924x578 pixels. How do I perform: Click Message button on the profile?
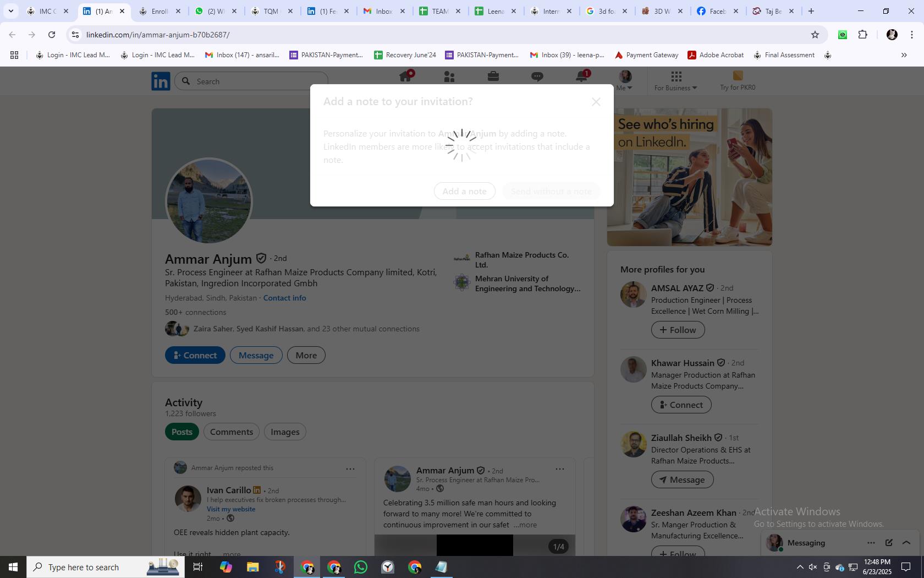256,355
